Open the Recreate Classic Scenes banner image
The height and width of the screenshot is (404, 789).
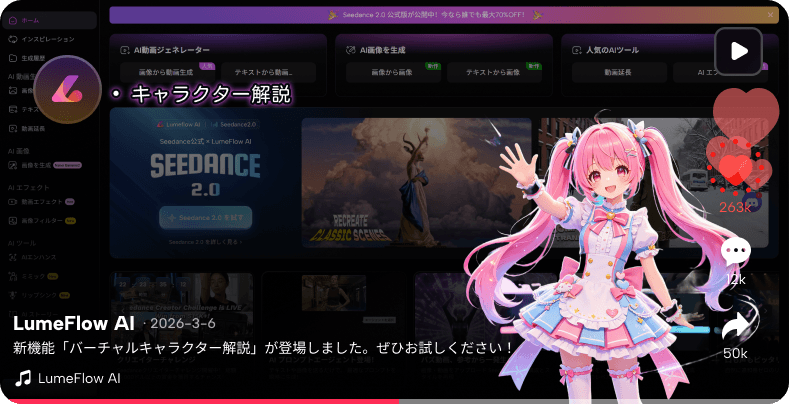pyautogui.click(x=416, y=183)
